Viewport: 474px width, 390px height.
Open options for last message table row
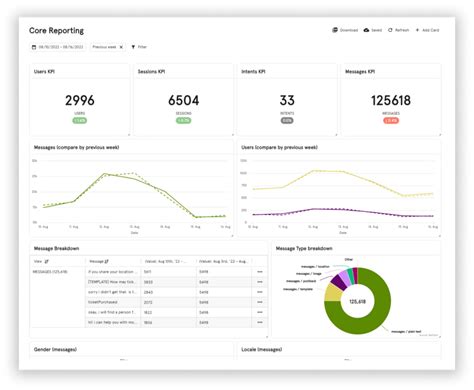pyautogui.click(x=260, y=322)
